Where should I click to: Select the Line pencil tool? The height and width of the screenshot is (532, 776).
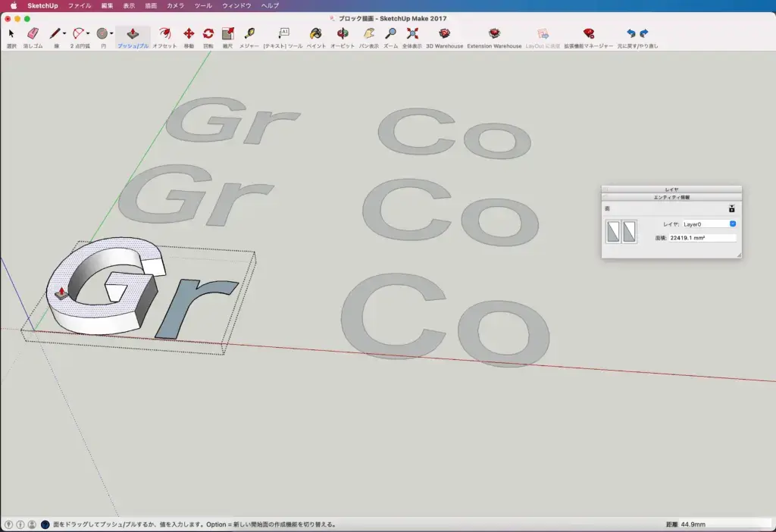55,33
